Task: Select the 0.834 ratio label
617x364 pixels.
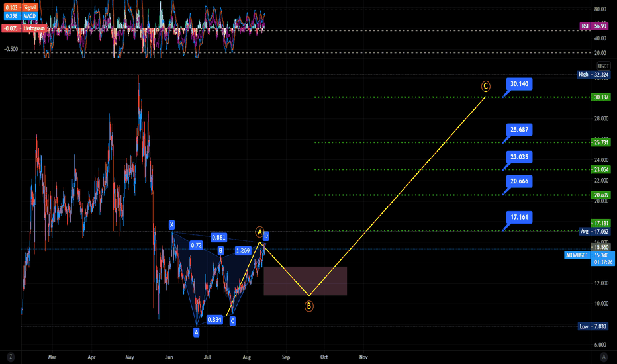Action: point(214,320)
